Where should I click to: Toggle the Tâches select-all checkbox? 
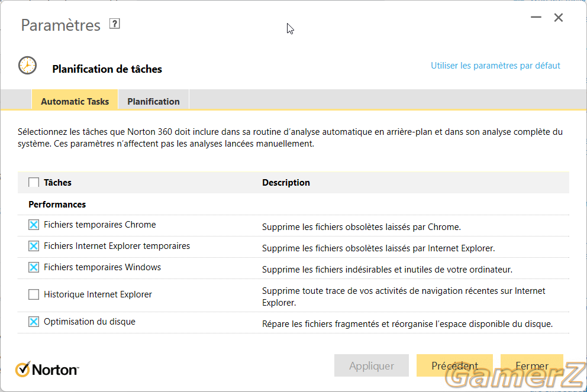click(34, 183)
